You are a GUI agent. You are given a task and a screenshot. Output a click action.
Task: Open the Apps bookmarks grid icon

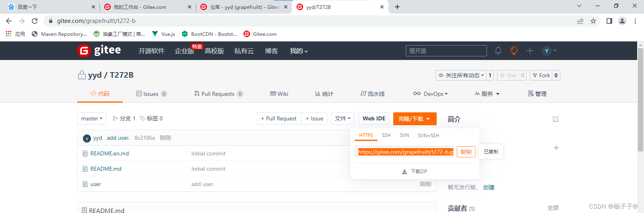pyautogui.click(x=8, y=34)
